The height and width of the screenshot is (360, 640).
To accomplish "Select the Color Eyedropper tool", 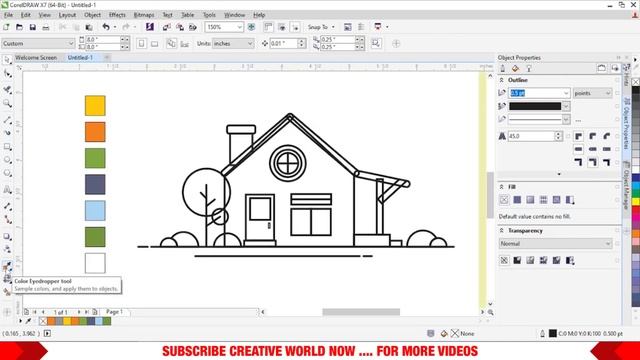I will (7, 266).
